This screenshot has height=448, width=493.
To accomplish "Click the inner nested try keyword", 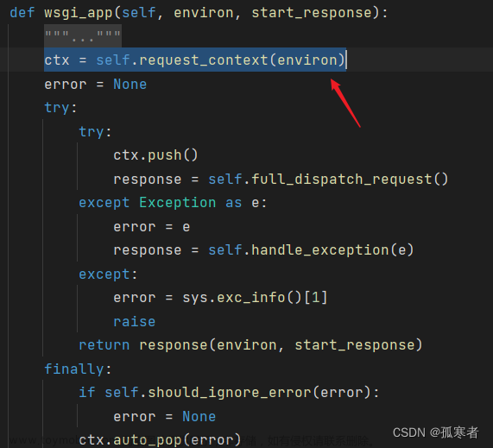I will point(92,132).
